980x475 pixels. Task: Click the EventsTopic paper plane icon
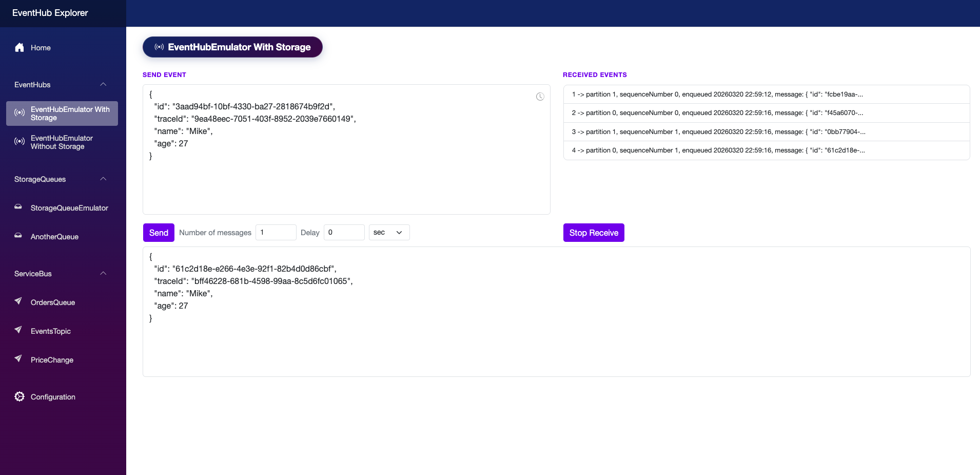coord(18,330)
